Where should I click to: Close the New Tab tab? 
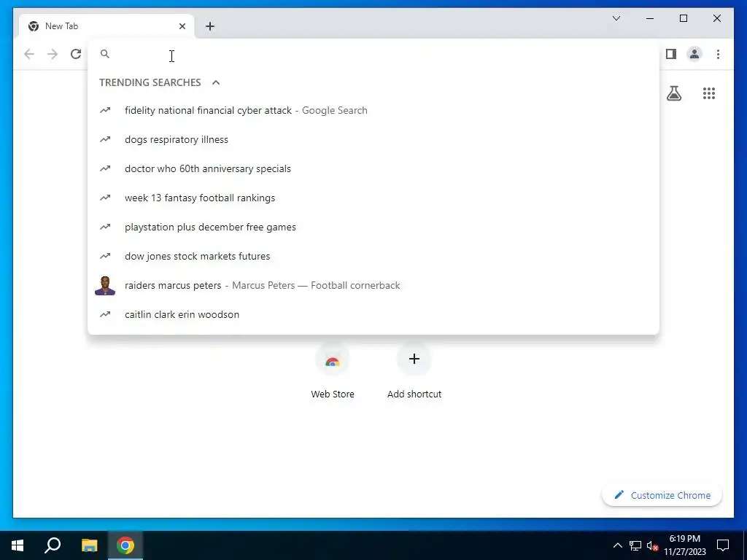(x=182, y=26)
